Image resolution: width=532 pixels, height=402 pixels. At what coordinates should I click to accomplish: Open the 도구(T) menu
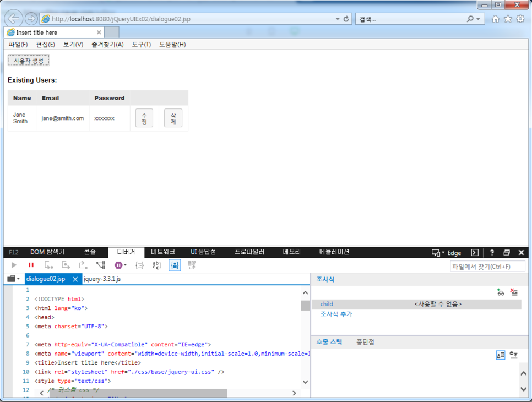(141, 45)
